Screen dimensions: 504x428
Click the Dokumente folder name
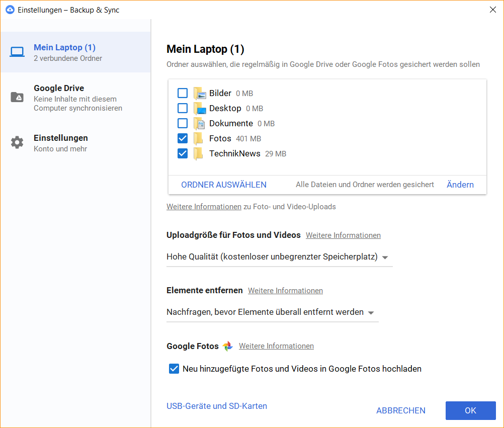(231, 123)
